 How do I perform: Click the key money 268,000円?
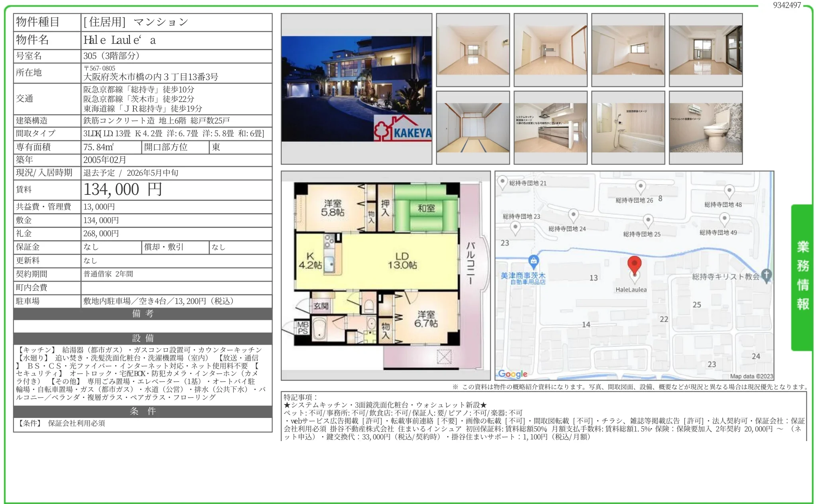pos(101,233)
